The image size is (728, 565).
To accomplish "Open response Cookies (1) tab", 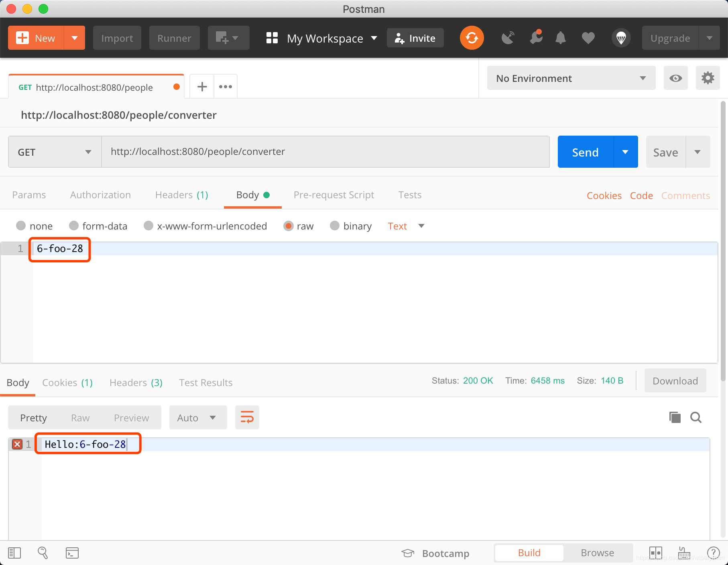I will tap(67, 382).
